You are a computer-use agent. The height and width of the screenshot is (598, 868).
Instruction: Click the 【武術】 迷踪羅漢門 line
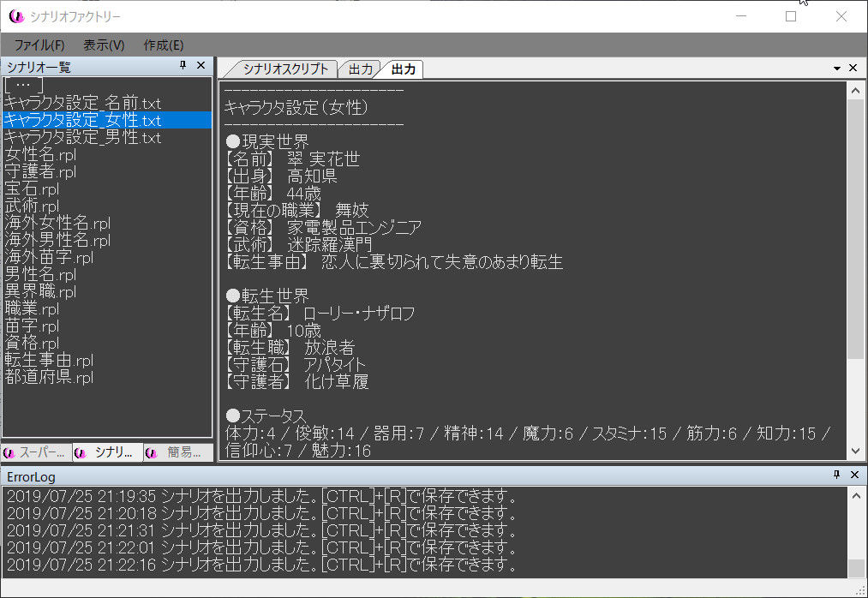coord(298,245)
